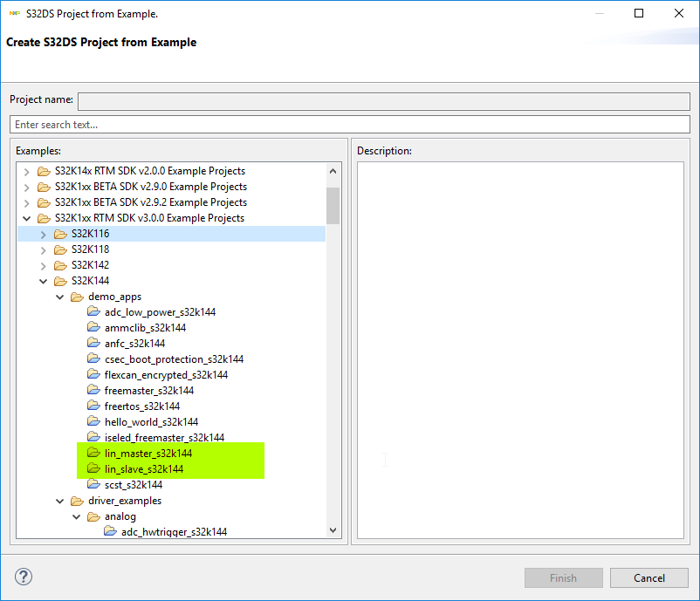700x601 pixels.
Task: Close the S32DS Project from Example dialog
Action: (x=678, y=13)
